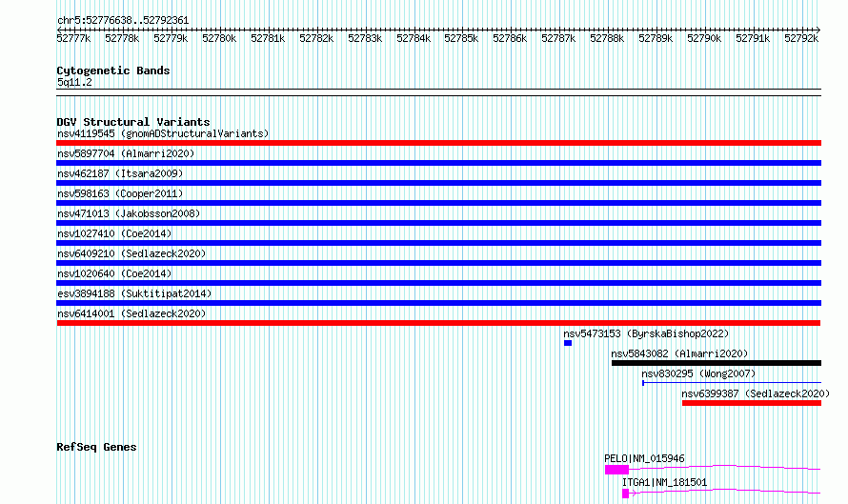The width and height of the screenshot is (848, 504).
Task: Click the 52781k ruler position
Action: [268, 38]
